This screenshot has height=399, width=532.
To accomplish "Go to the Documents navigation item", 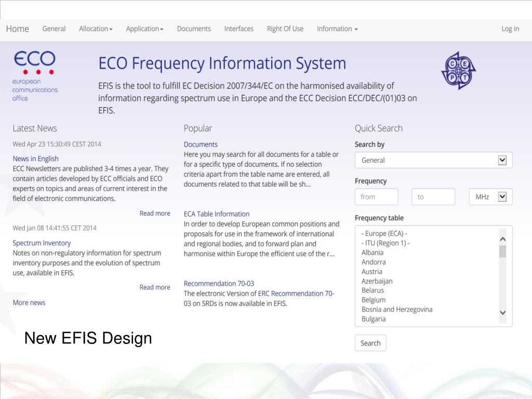I will [x=194, y=29].
